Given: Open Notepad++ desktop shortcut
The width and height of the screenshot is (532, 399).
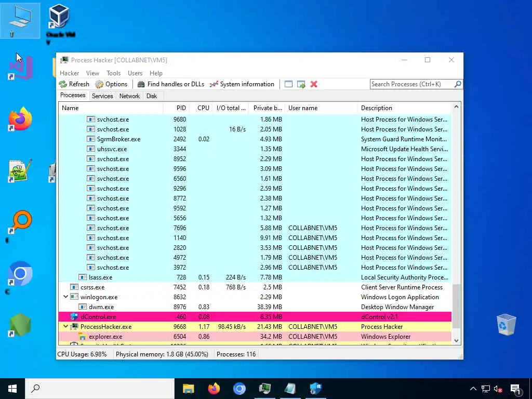Looking at the screenshot, I should click(x=20, y=170).
